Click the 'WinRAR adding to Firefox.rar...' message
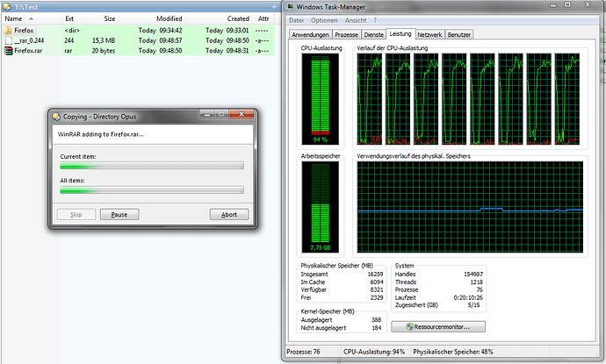This screenshot has width=606, height=364. pyautogui.click(x=100, y=134)
